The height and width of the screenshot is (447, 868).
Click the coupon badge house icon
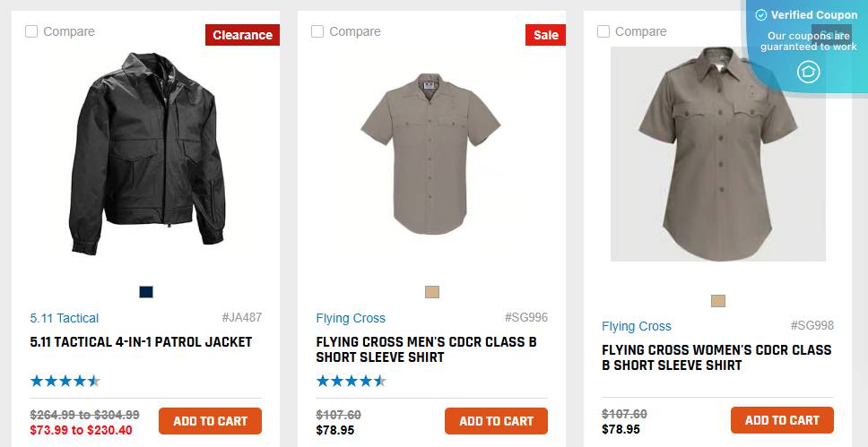(808, 72)
